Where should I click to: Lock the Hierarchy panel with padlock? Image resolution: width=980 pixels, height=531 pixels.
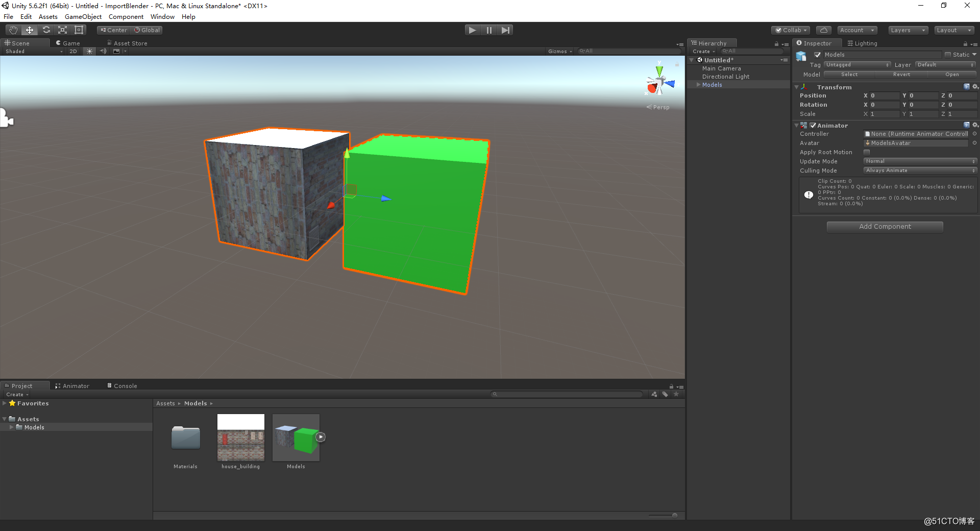[776, 44]
